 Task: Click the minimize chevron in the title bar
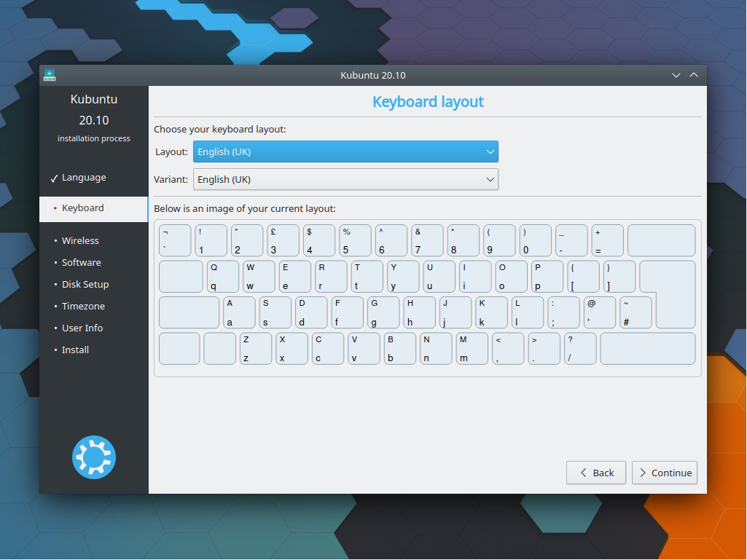coord(676,75)
